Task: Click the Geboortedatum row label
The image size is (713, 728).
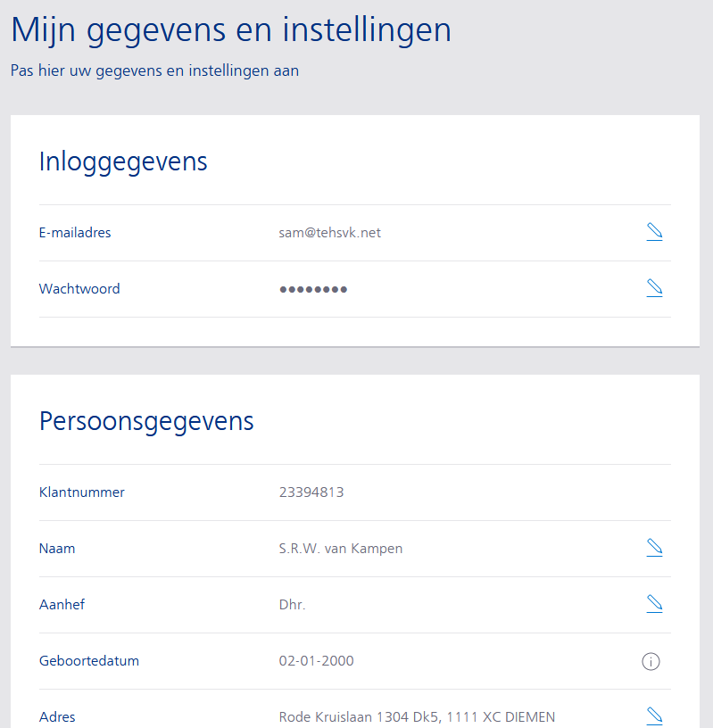Action: (x=89, y=661)
